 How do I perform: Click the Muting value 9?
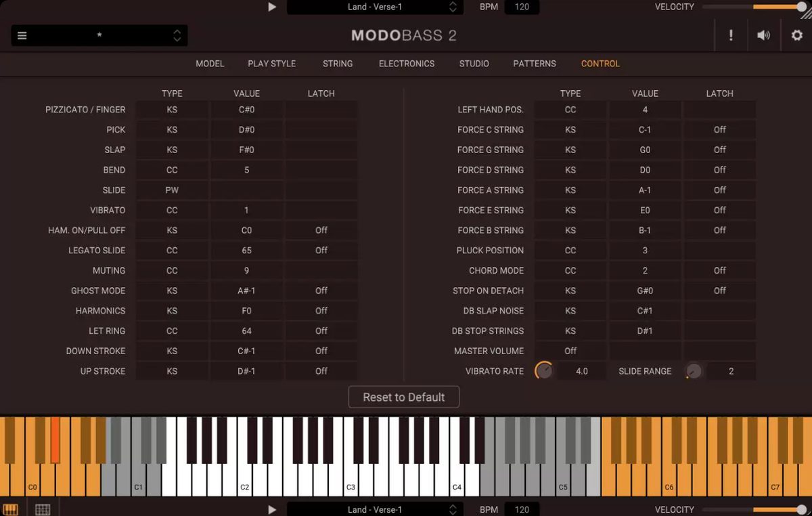click(x=247, y=270)
